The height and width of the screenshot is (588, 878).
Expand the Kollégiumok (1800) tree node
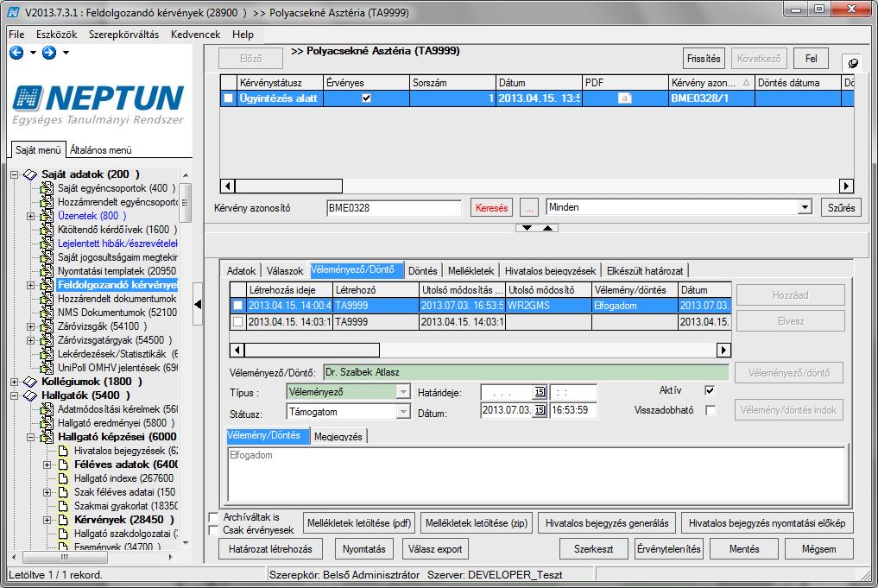coord(14,382)
